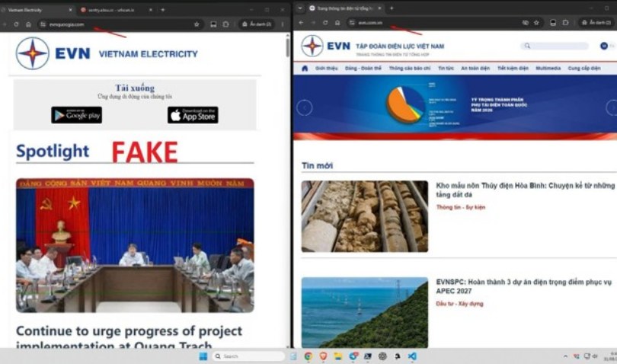617x364 pixels.
Task: Reload the page in the evnquocgia.com browser window
Action: click(x=16, y=24)
